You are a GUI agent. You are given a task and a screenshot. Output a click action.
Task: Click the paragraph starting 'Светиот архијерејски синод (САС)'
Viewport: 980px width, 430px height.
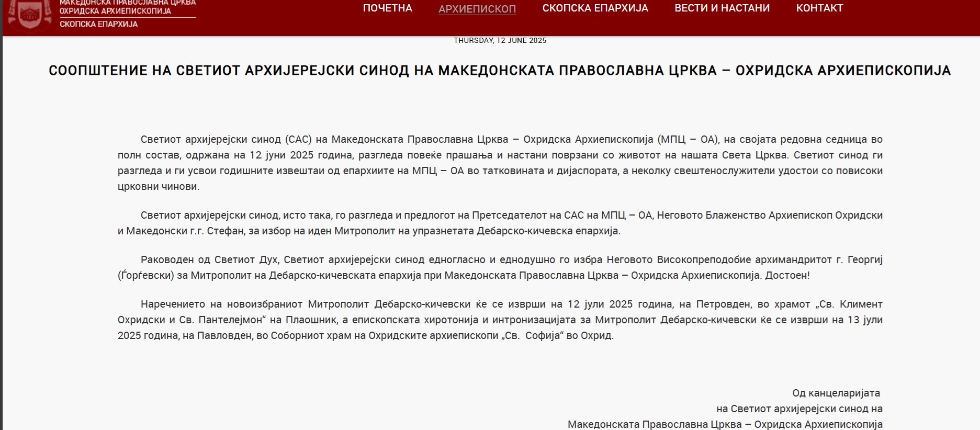(500, 163)
